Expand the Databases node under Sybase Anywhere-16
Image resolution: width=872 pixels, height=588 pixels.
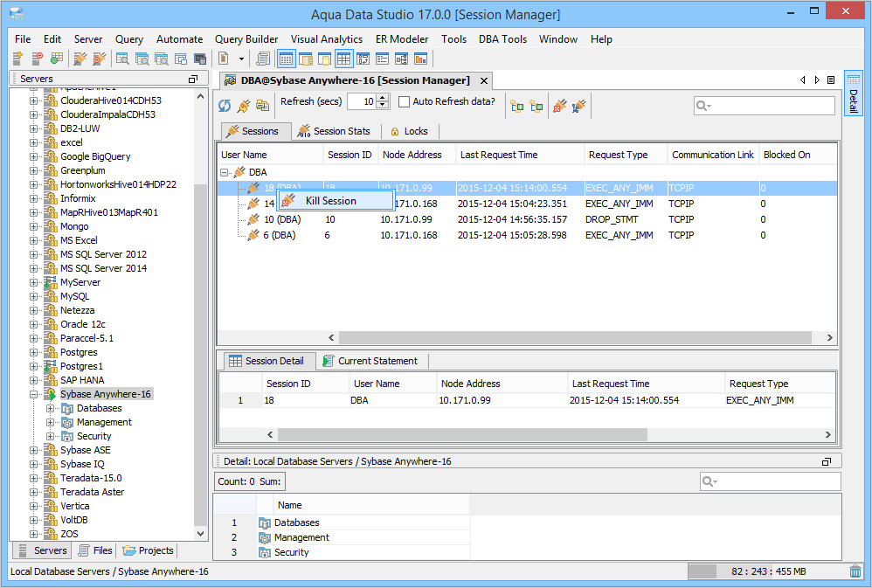point(50,408)
